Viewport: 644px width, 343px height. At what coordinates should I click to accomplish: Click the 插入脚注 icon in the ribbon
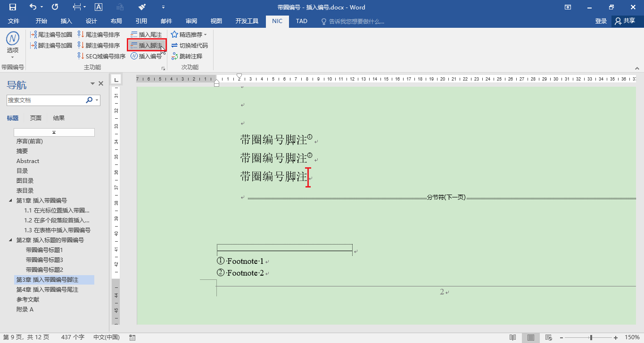[147, 45]
